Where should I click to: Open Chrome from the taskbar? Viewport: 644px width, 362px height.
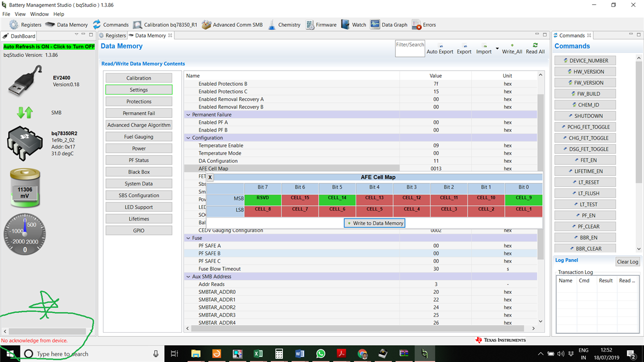pyautogui.click(x=362, y=354)
